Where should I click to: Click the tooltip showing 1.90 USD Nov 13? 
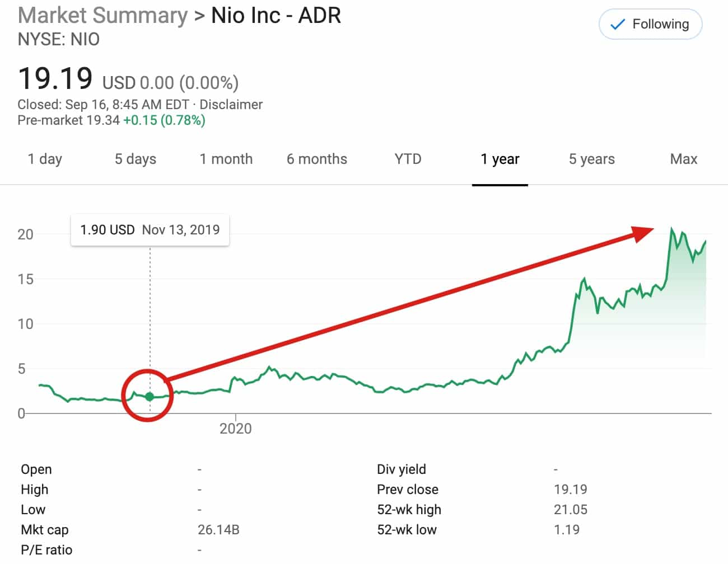pos(150,229)
